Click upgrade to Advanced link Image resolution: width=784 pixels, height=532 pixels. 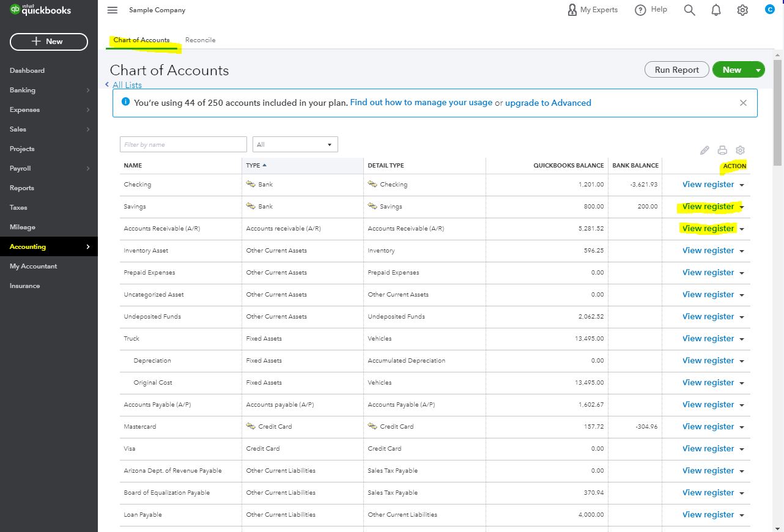548,103
